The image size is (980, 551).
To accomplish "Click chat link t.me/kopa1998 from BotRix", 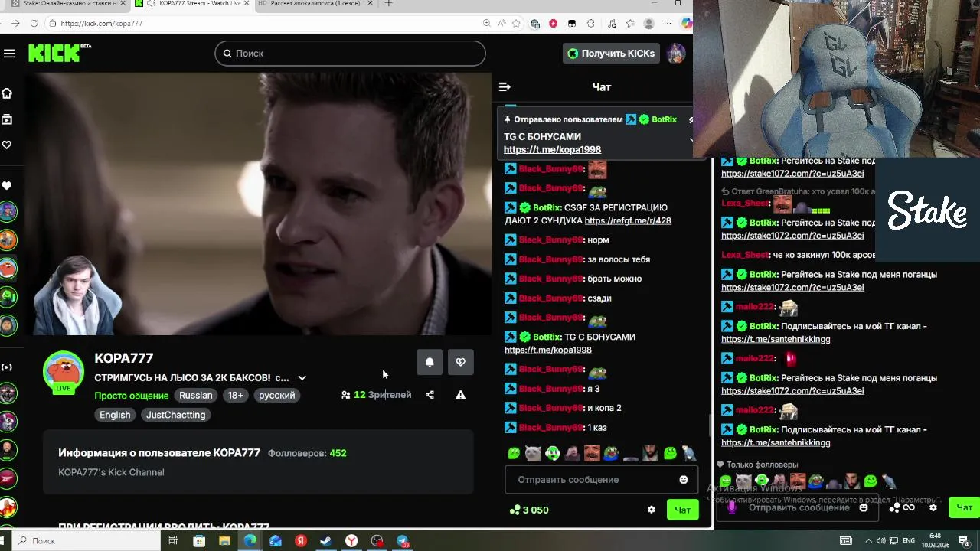I will 547,350.
